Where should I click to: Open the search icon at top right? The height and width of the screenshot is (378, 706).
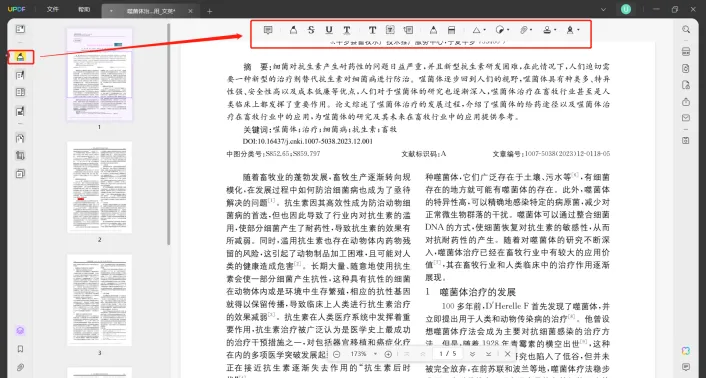(x=686, y=30)
